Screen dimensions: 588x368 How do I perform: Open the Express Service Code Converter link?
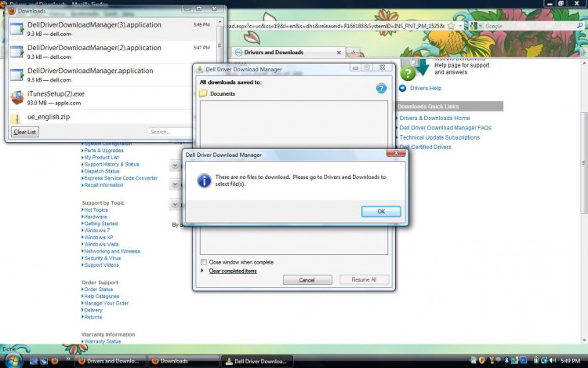(121, 178)
